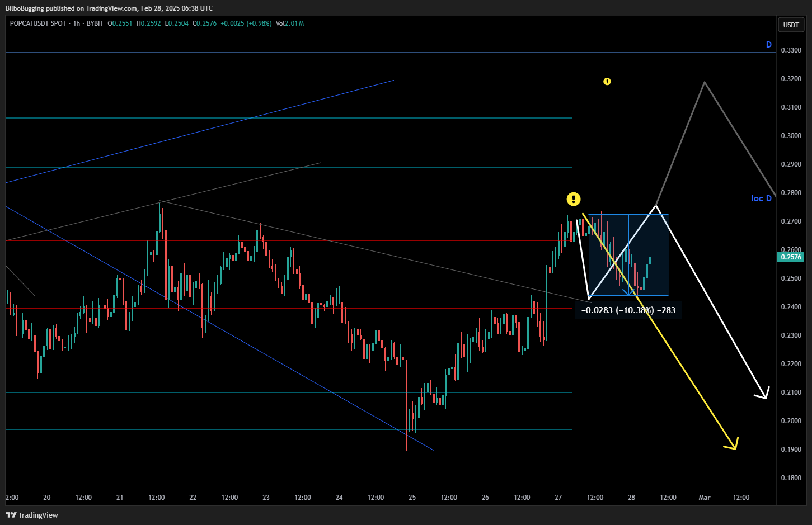Image resolution: width=812 pixels, height=525 pixels.
Task: Click the price axis label 0.3300
Action: (791, 50)
